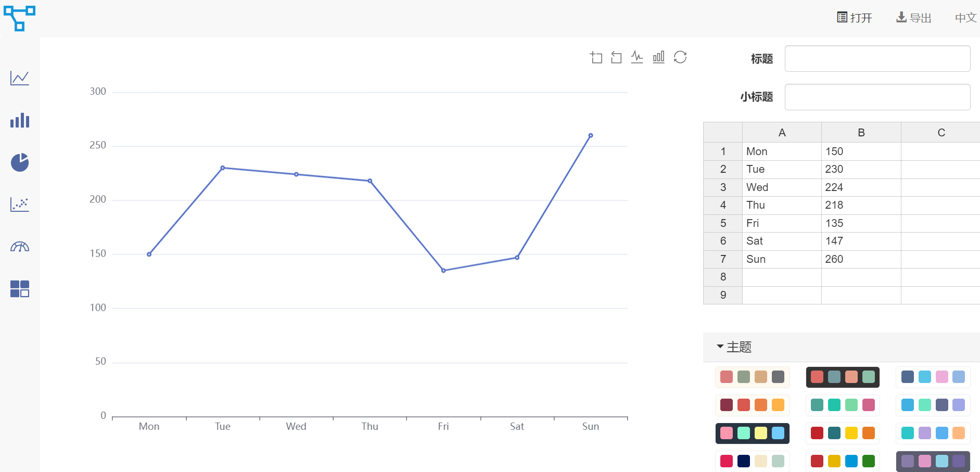
Task: Open the dashboard grid layout icon
Action: pos(20,289)
